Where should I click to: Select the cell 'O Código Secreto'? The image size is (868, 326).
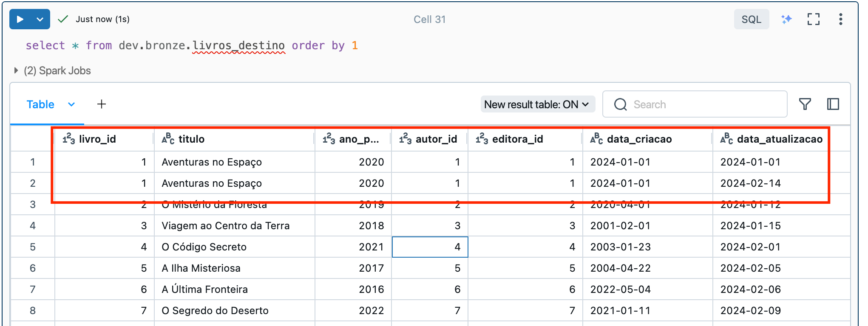point(234,247)
